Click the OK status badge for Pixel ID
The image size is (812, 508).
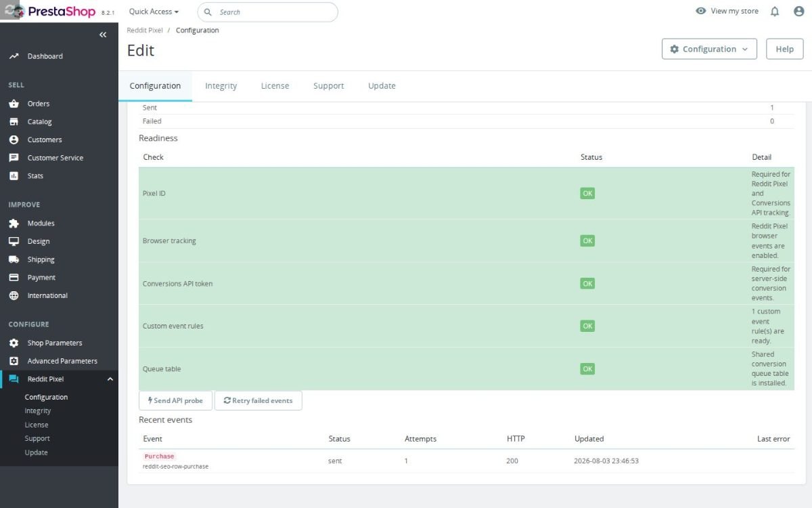tap(587, 193)
